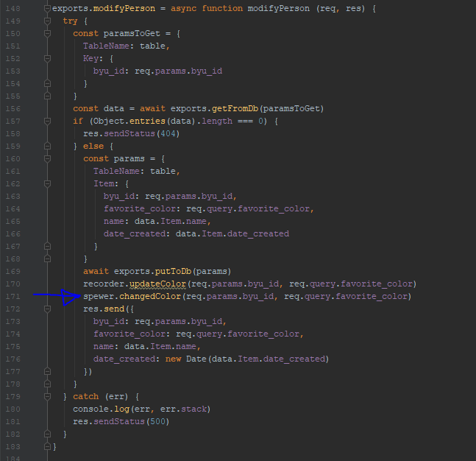Fold the Item object at line 162
Image resolution: width=476 pixels, height=461 pixels.
47,183
